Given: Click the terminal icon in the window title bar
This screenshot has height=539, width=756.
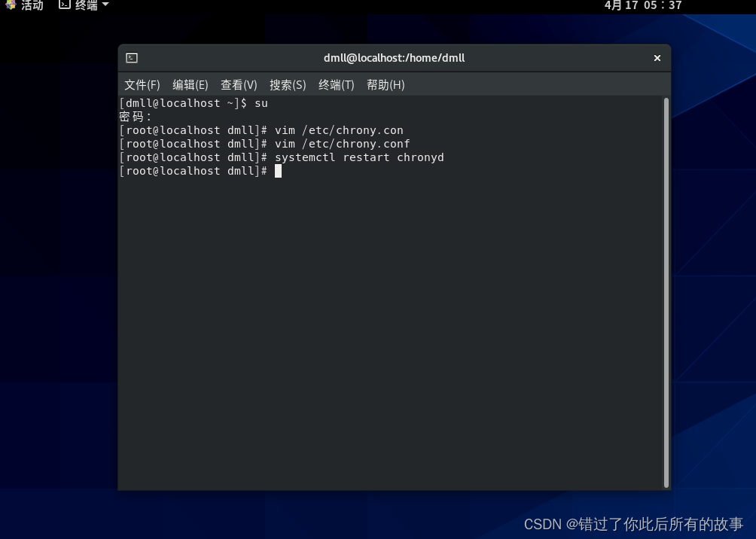Looking at the screenshot, I should [132, 57].
